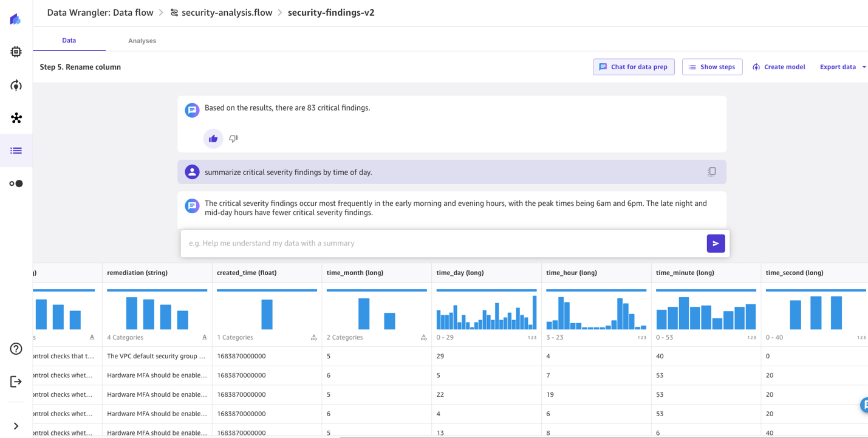The width and height of the screenshot is (868, 438).
Task: Click the category type icon under created_time
Action: pyautogui.click(x=314, y=337)
